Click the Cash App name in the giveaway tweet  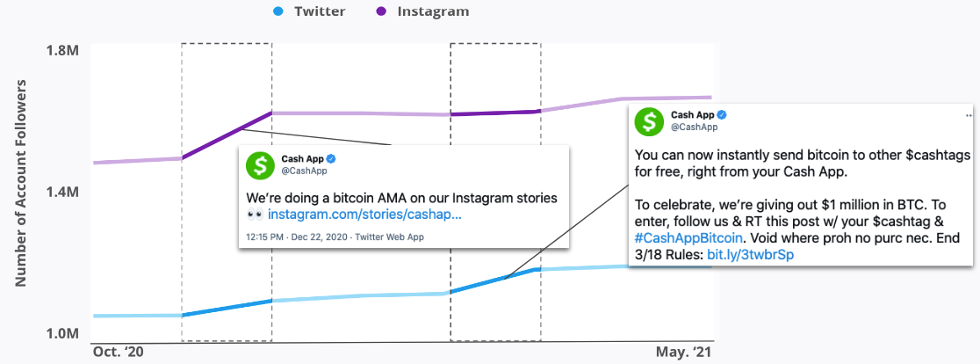(693, 115)
